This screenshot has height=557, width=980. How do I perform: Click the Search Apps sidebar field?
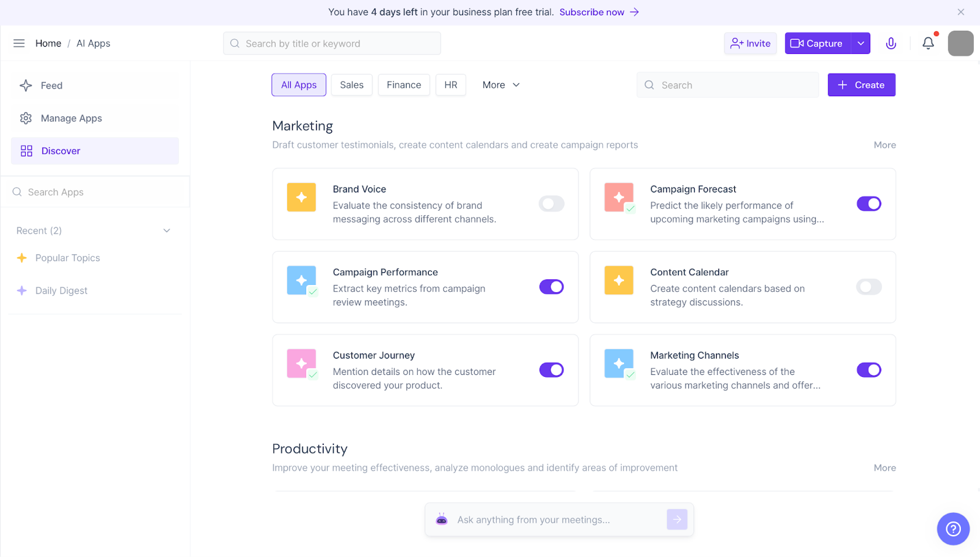pyautogui.click(x=95, y=192)
